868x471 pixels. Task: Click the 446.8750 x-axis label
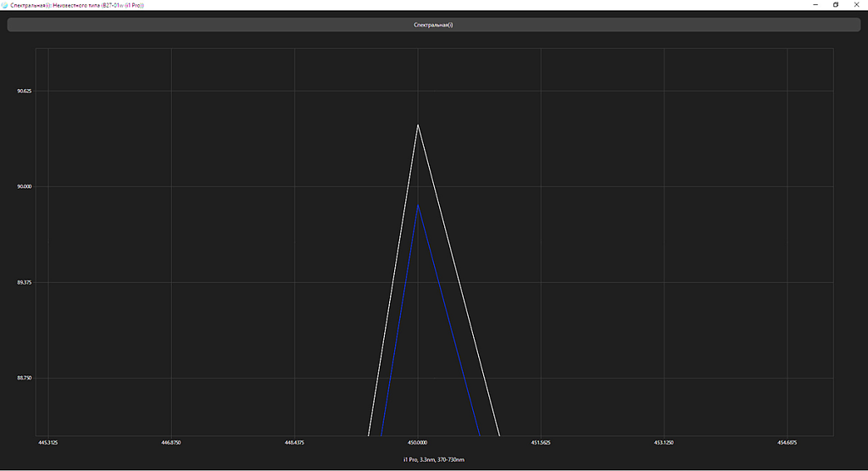coord(171,442)
